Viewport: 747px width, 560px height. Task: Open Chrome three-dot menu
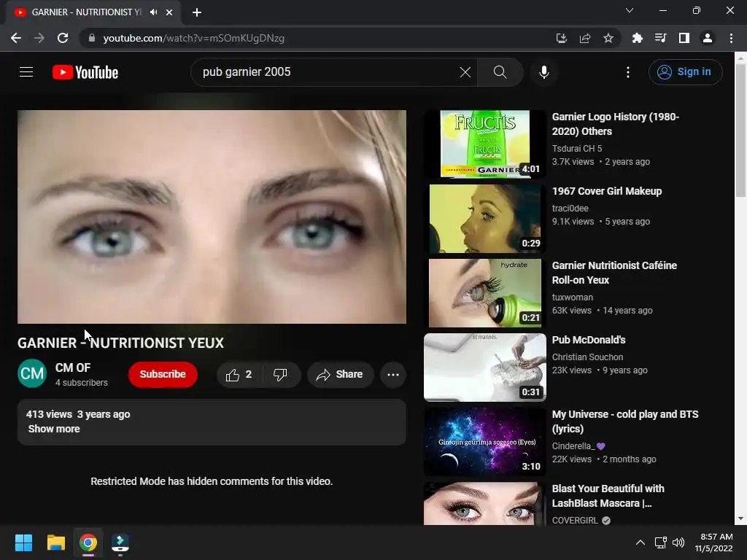tap(731, 38)
